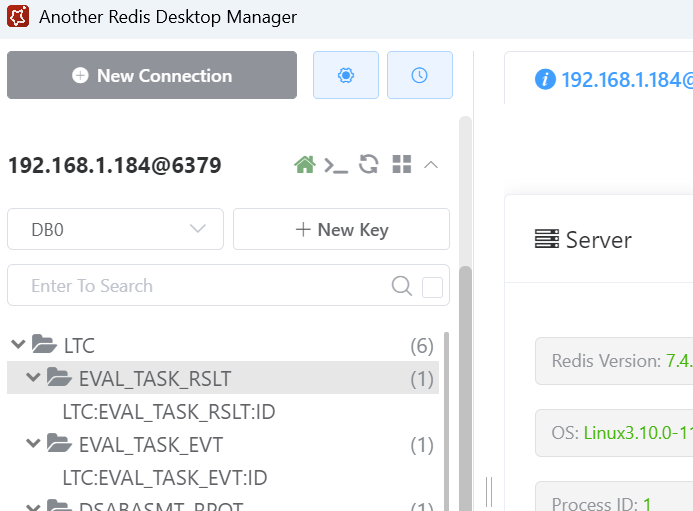Click the LTC folder icon
Screen dimensions: 693x511
(x=44, y=343)
